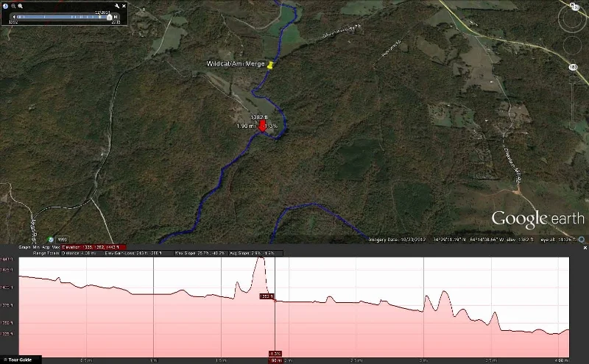Step to next imagery date

pos(116,17)
